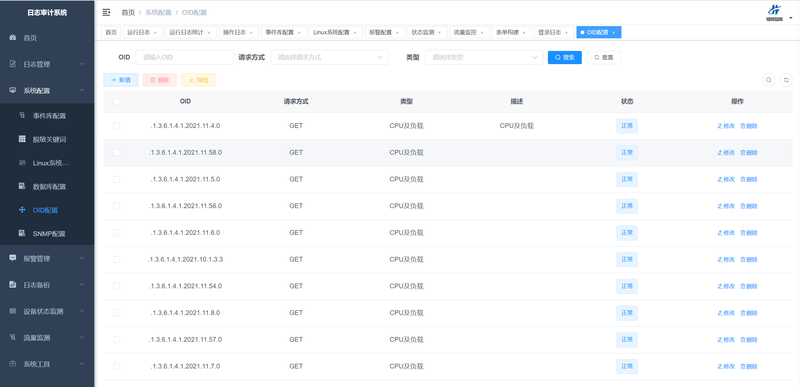Expand the 日志备份 sidebar menu
800x387 pixels.
pos(82,285)
